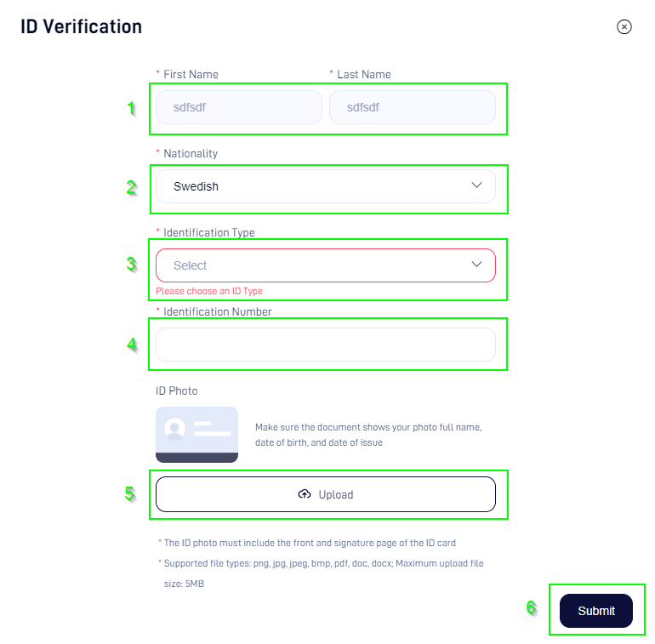Click the cloud upload icon
This screenshot has width=655, height=644.
305,494
